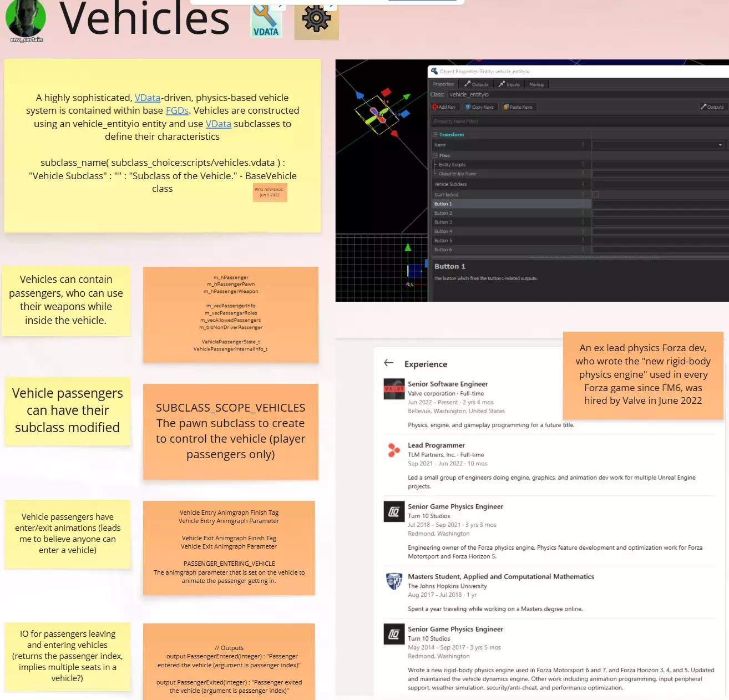
Task: Click chain link icon on Global Entity Name row
Action: [583, 174]
